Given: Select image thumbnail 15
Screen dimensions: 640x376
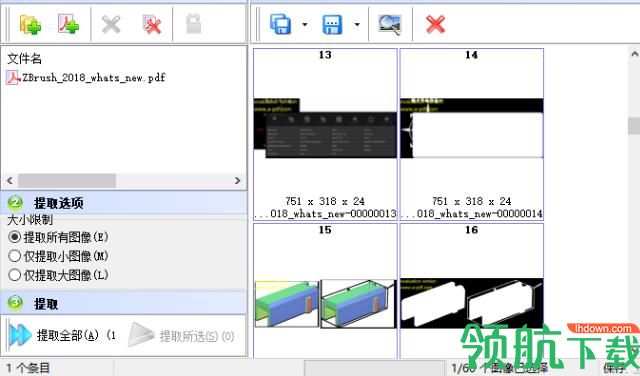Looking at the screenshot, I should point(325,291).
